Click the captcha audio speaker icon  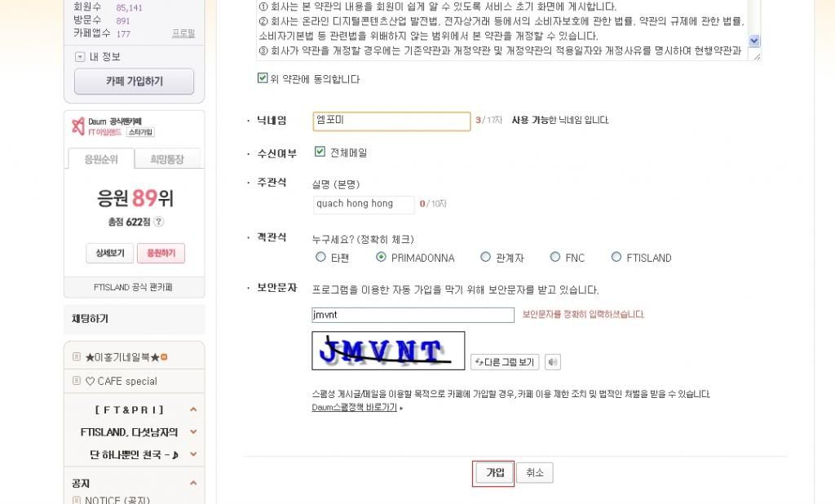[x=553, y=362]
